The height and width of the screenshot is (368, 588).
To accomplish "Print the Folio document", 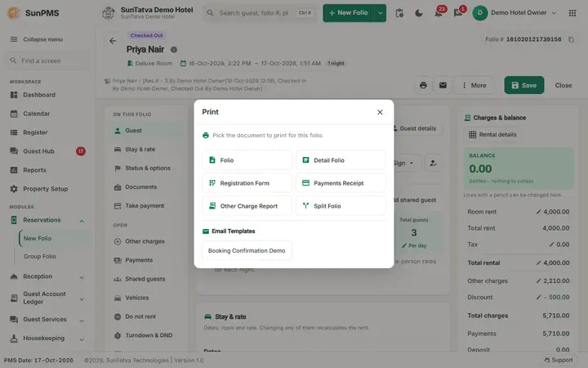I will 247,160.
